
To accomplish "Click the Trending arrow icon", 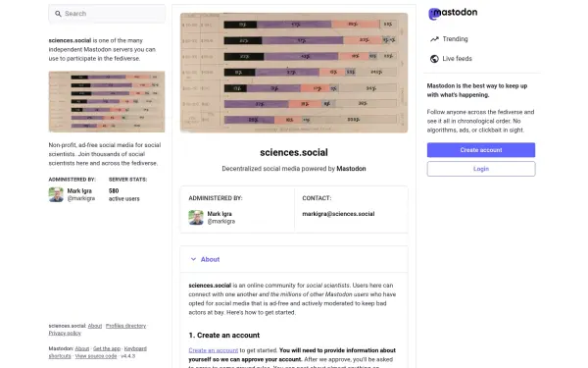I will click(x=434, y=39).
